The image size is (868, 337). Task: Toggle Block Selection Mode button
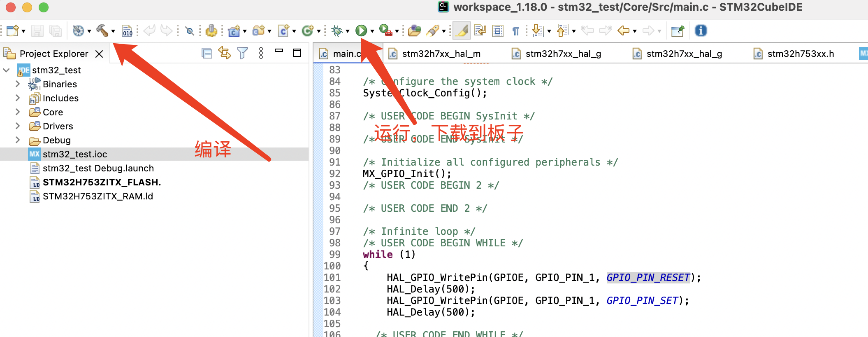498,31
